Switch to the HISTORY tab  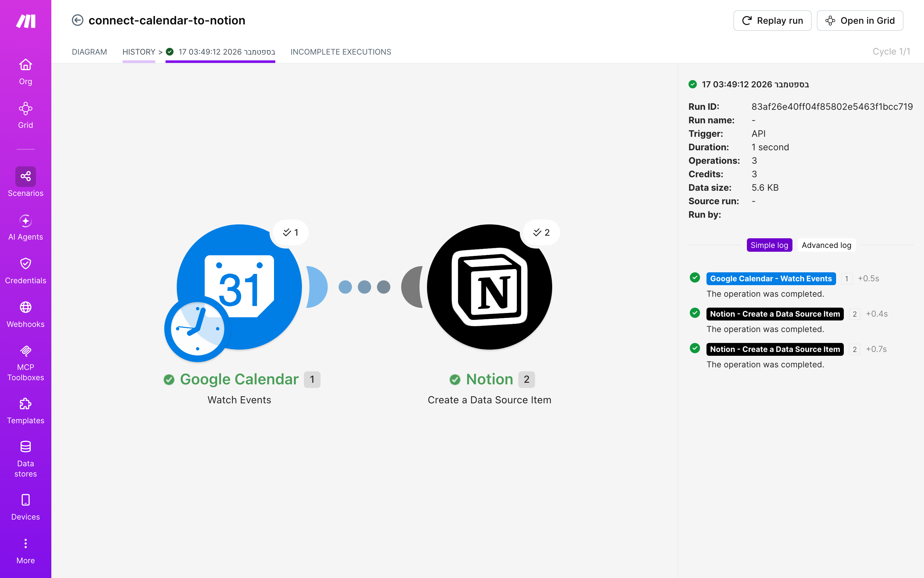(139, 52)
